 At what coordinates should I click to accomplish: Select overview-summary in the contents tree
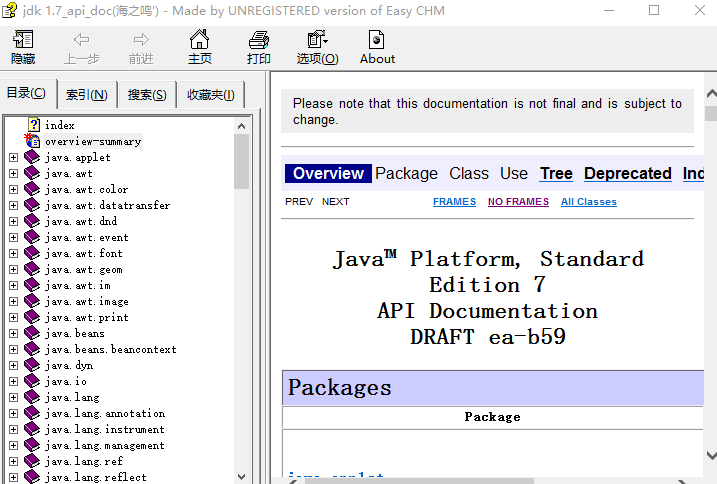pyautogui.click(x=92, y=141)
